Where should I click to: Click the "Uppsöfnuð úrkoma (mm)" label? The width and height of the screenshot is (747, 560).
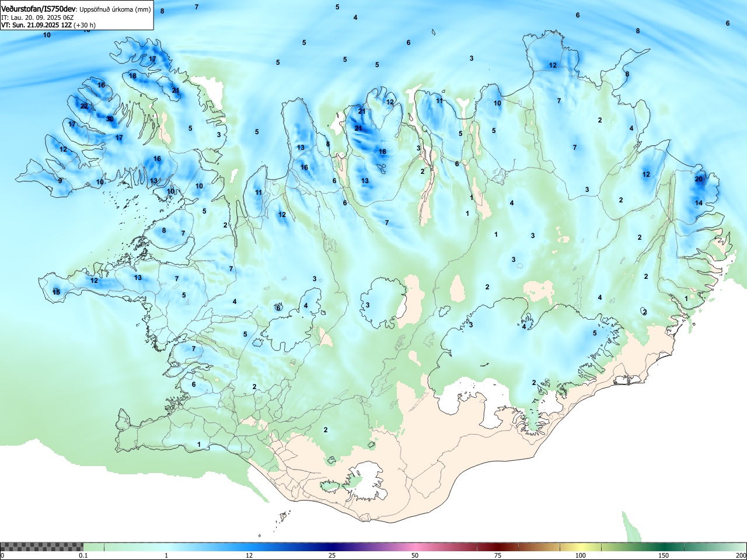click(x=115, y=10)
